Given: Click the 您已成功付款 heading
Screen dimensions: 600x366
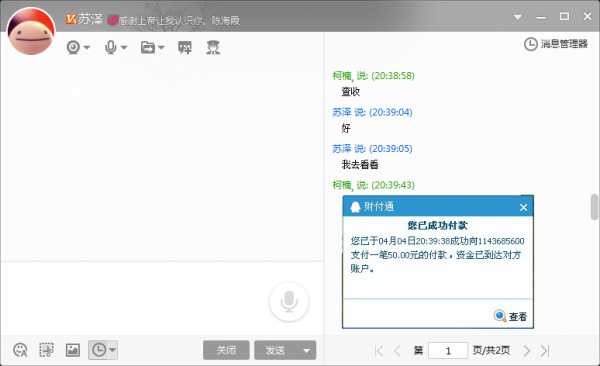Looking at the screenshot, I should (x=437, y=225).
